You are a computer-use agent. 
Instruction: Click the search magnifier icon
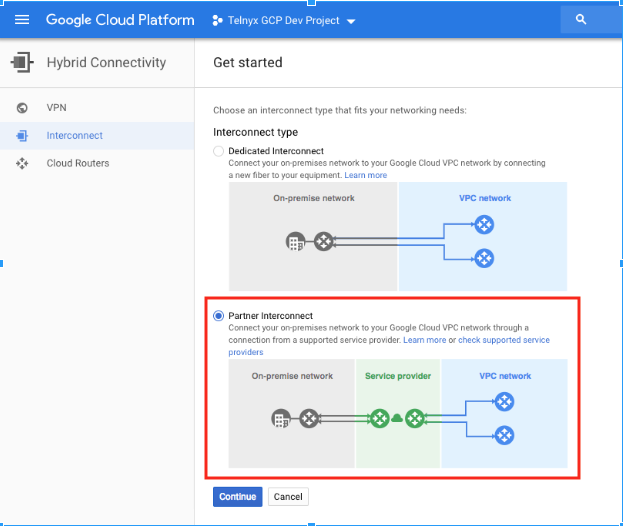581,19
